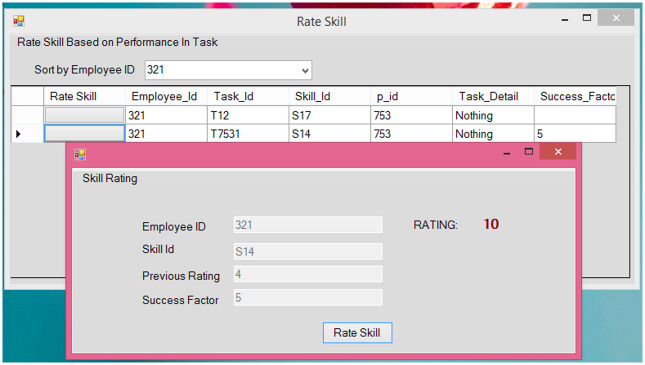
Task: Close the Skill Rating dialog
Action: [558, 152]
